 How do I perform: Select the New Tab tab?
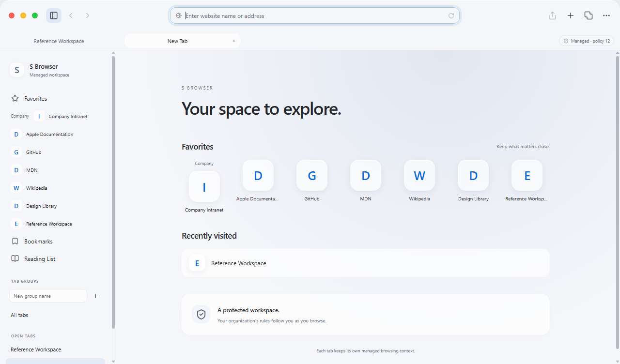pos(183,41)
